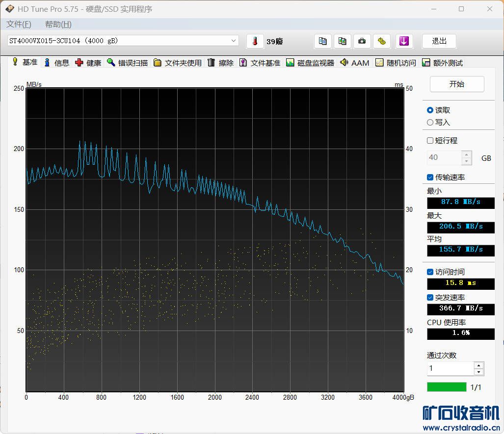Image resolution: width=504 pixels, height=434 pixels.
Task: Select the 写入 radio button
Action: (x=430, y=123)
